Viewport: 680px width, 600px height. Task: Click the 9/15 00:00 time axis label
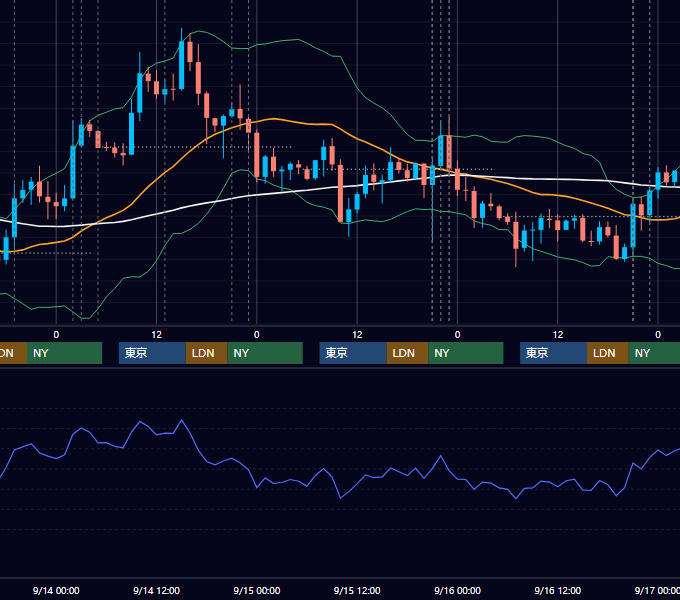pyautogui.click(x=257, y=590)
